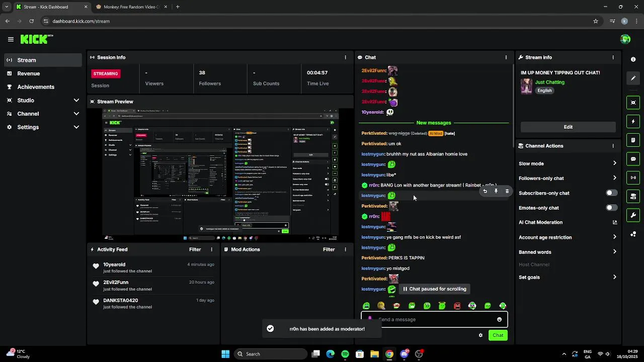Enable Emotes-only chat toggle

[611, 208]
